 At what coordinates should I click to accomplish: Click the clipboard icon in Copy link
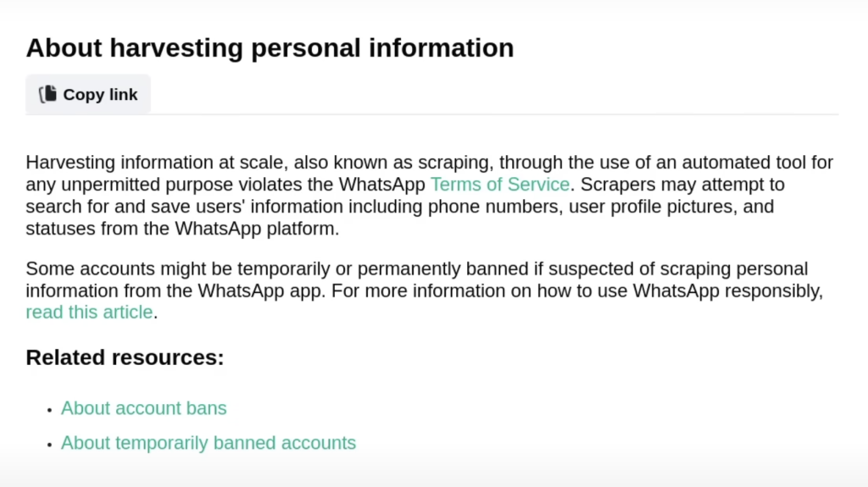(x=47, y=94)
